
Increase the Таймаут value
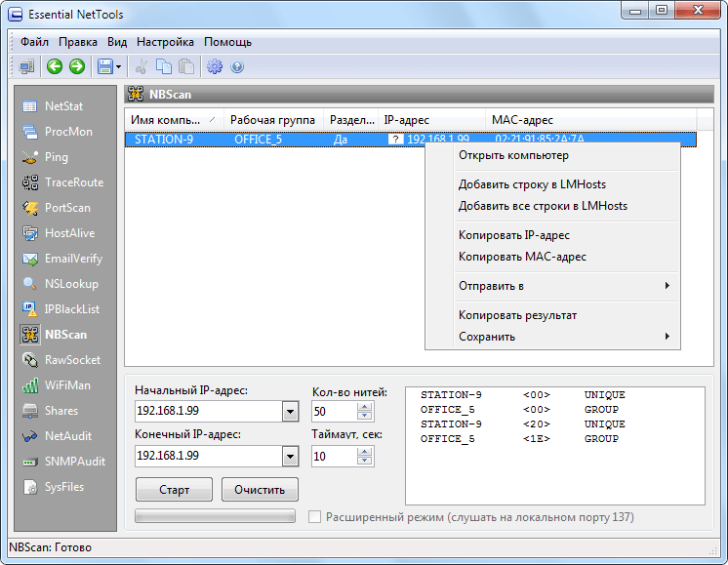364,452
